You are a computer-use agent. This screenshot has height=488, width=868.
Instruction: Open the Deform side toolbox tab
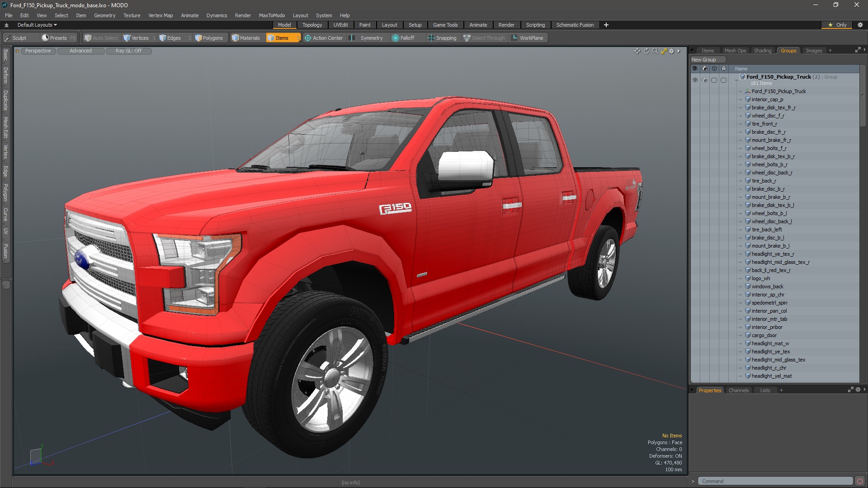coord(5,75)
